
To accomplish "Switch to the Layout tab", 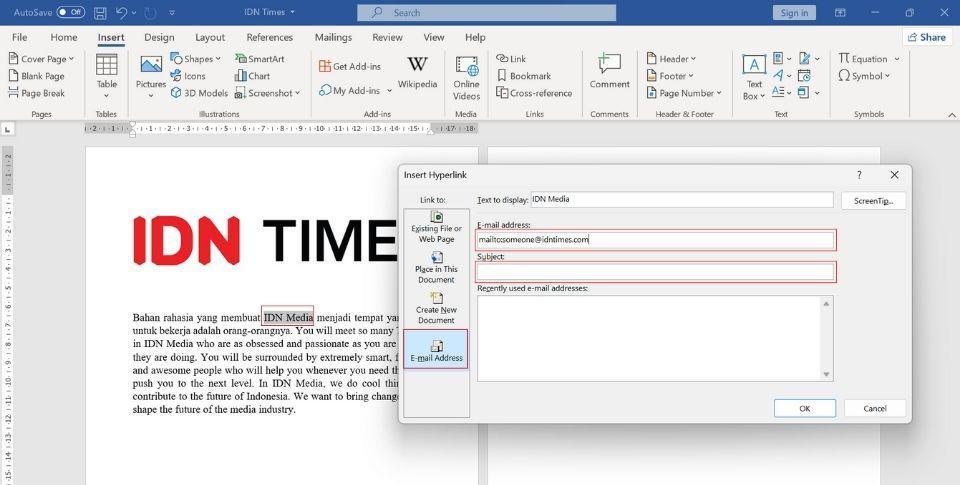I will pos(210,37).
